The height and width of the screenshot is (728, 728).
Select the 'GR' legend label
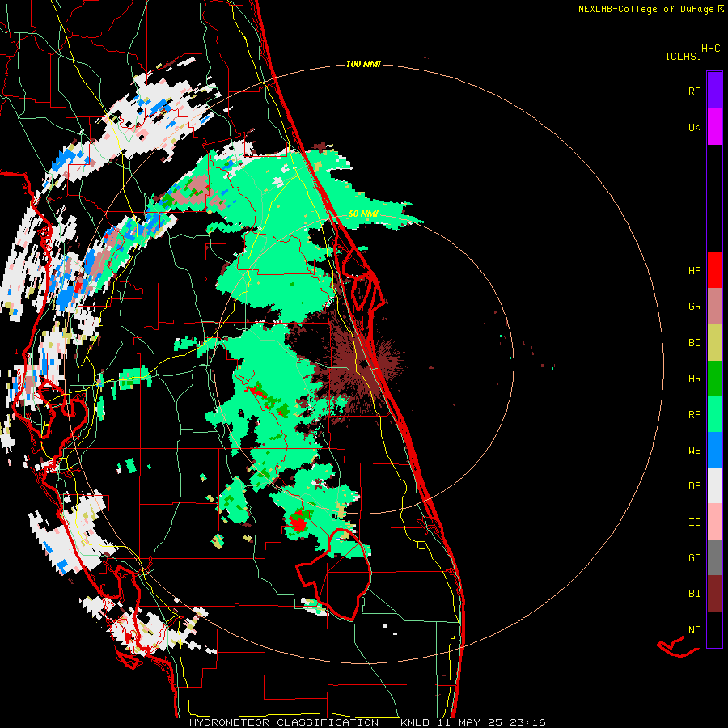(x=694, y=307)
